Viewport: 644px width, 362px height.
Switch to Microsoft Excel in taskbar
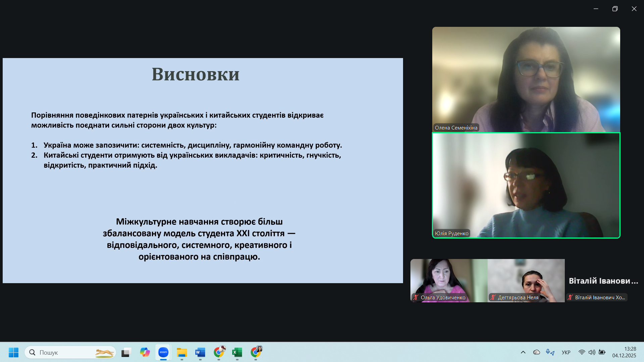(237, 352)
